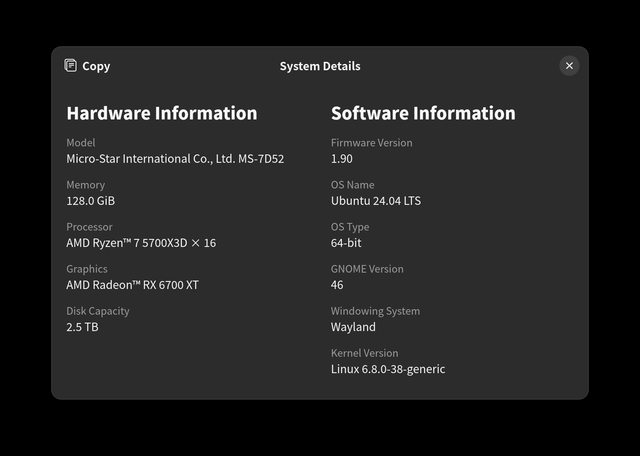The image size is (640, 456).
Task: Click the Kernel Version label
Action: (x=365, y=353)
